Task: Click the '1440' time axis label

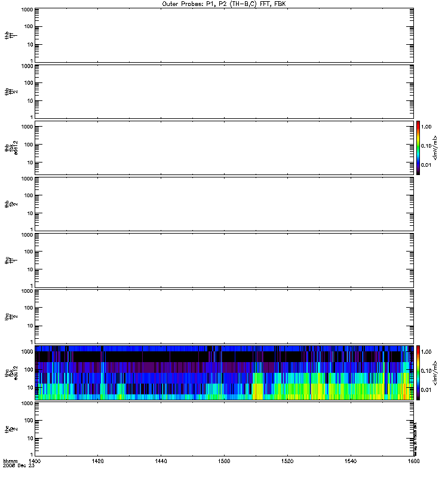Action: [x=161, y=461]
